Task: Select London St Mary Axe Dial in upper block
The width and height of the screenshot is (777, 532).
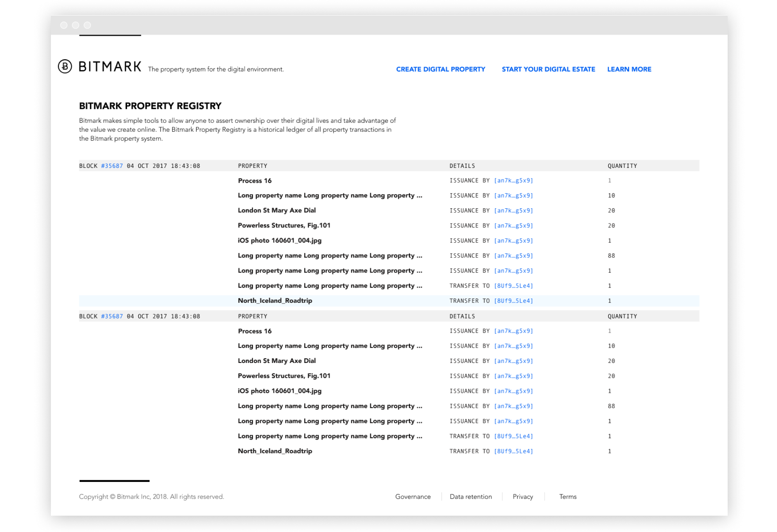Action: (x=277, y=211)
